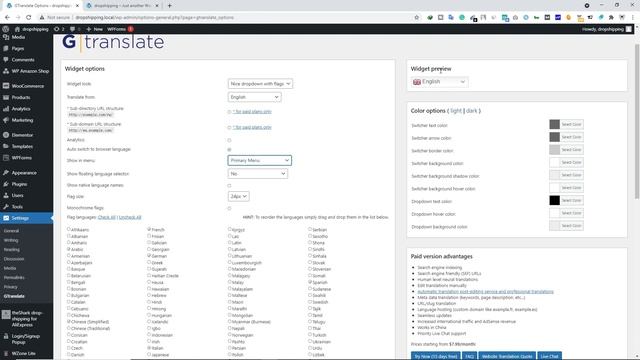This screenshot has height=360, width=640.
Task: Open Writing settings submenu item
Action: point(11,240)
